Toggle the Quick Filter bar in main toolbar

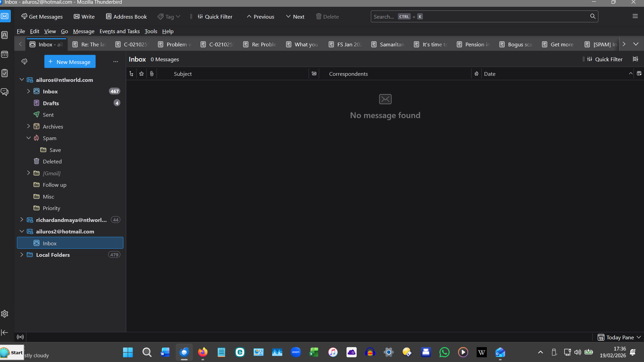tap(215, 17)
